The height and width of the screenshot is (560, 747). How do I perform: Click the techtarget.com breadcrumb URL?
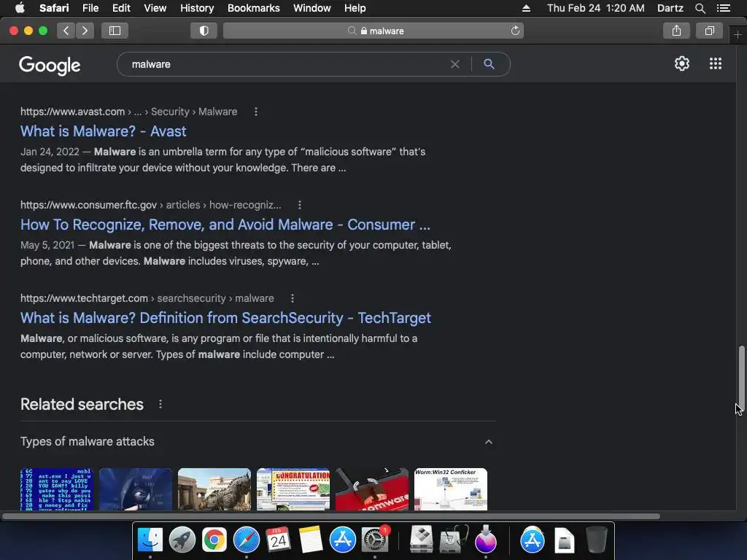coord(147,298)
